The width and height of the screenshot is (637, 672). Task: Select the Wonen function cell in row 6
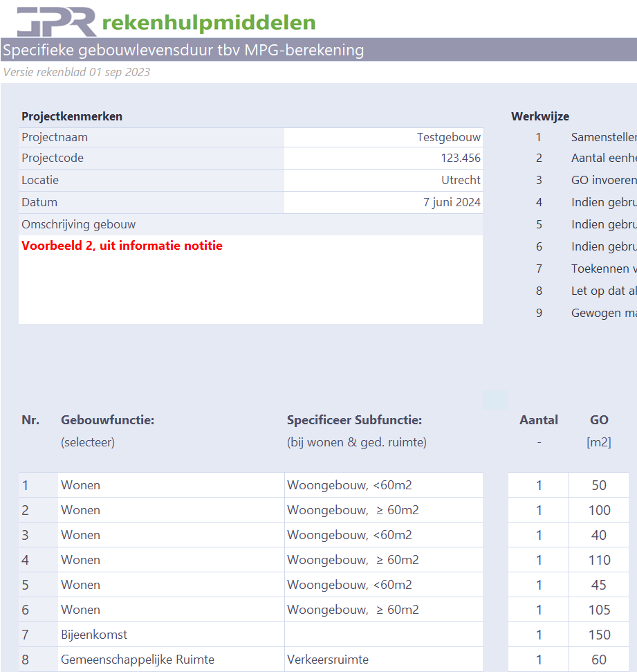pos(171,610)
